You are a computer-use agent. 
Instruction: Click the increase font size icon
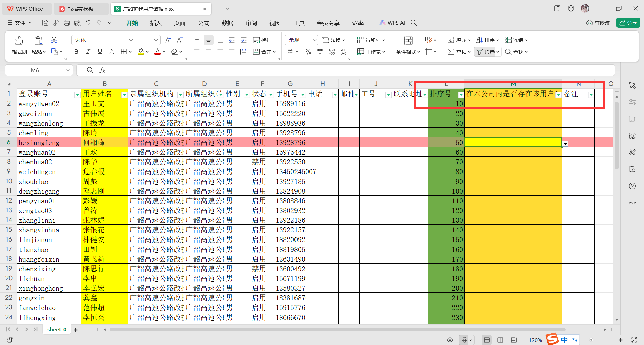pos(168,40)
